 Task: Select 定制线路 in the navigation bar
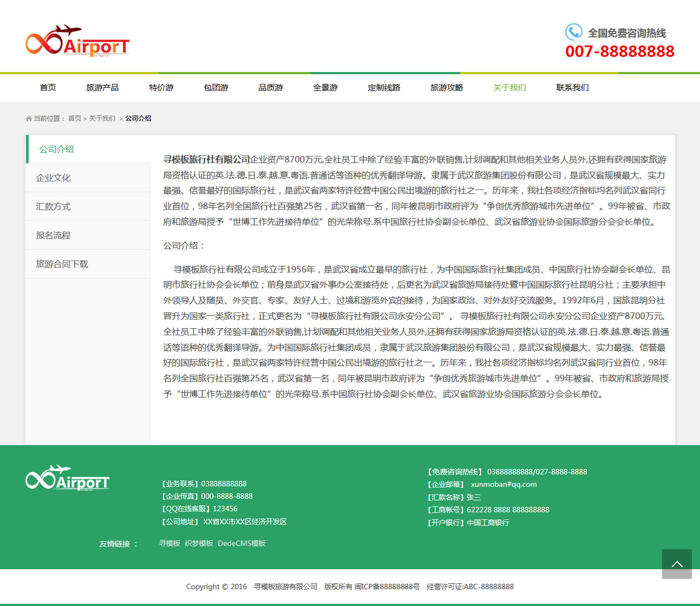[x=384, y=88]
